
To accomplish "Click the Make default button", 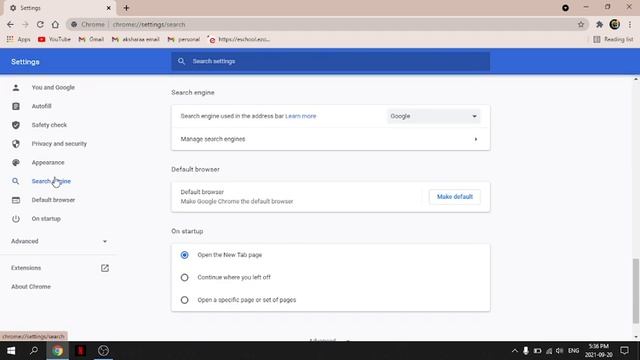I will tap(455, 197).
